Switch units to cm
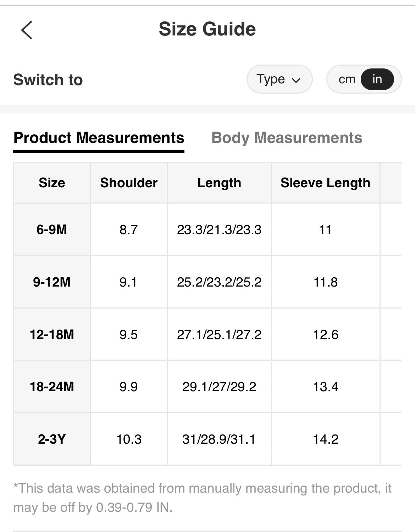The width and height of the screenshot is (415, 532). point(347,79)
